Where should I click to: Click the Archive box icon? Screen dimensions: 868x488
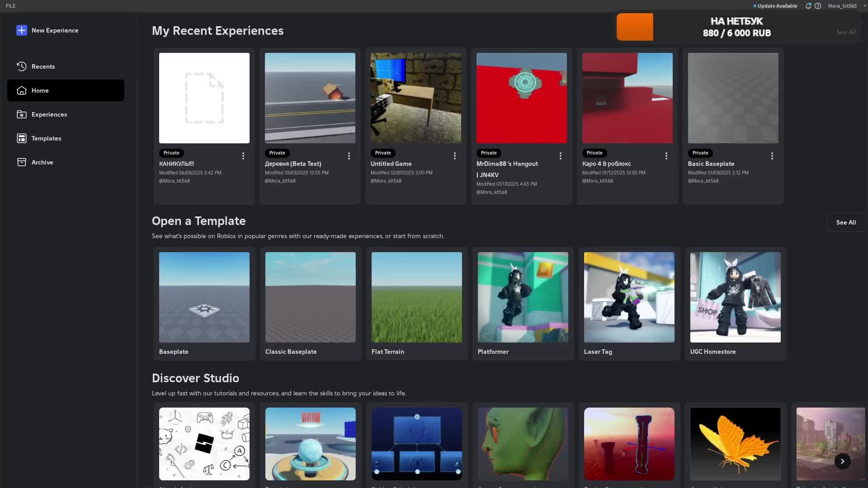pos(22,162)
